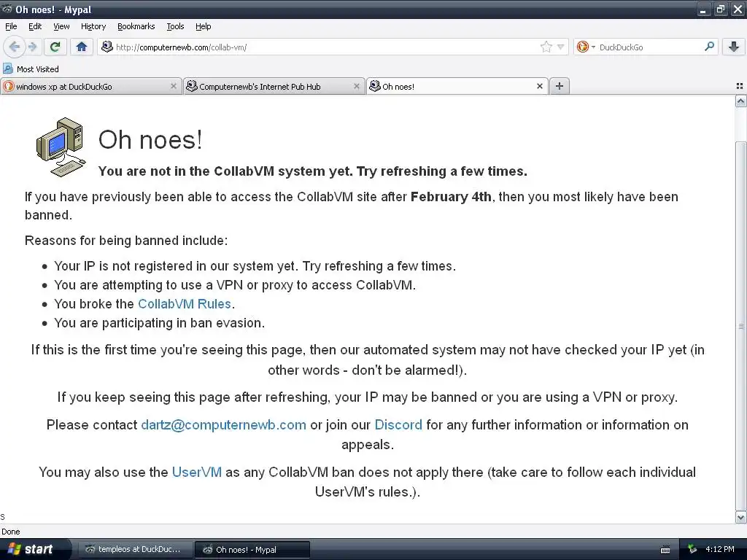Open the File menu

point(11,26)
